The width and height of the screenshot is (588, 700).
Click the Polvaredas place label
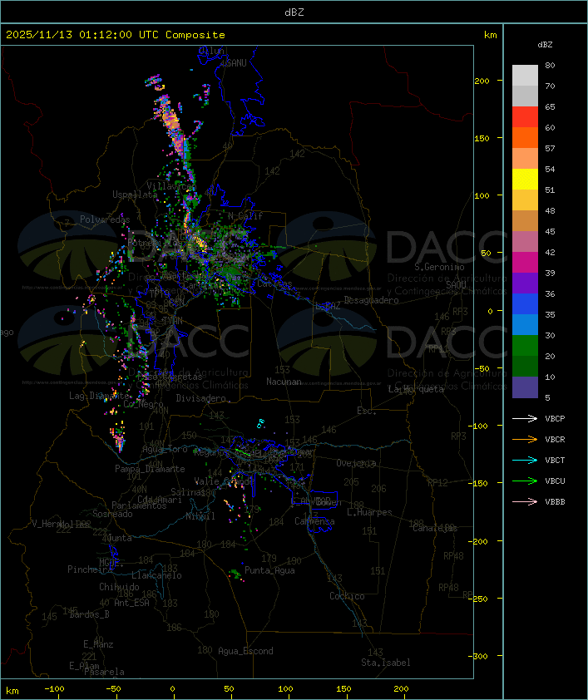click(x=105, y=219)
